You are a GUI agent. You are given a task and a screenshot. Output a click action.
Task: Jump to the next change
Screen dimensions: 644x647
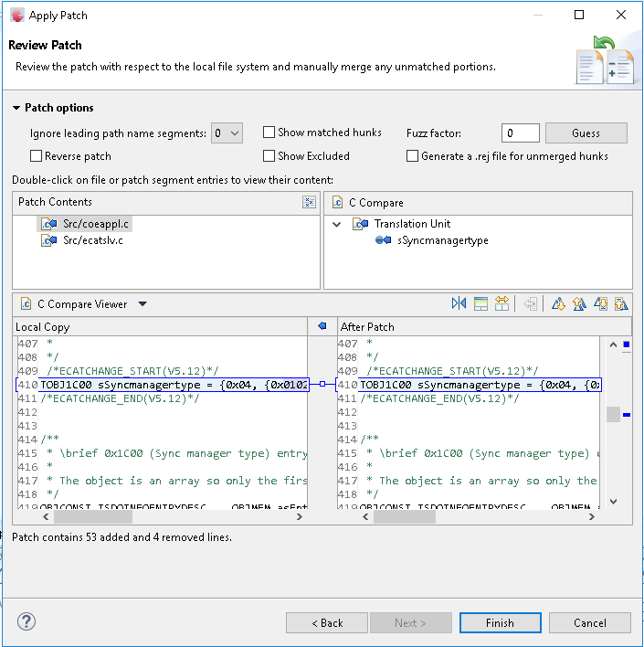tap(601, 304)
